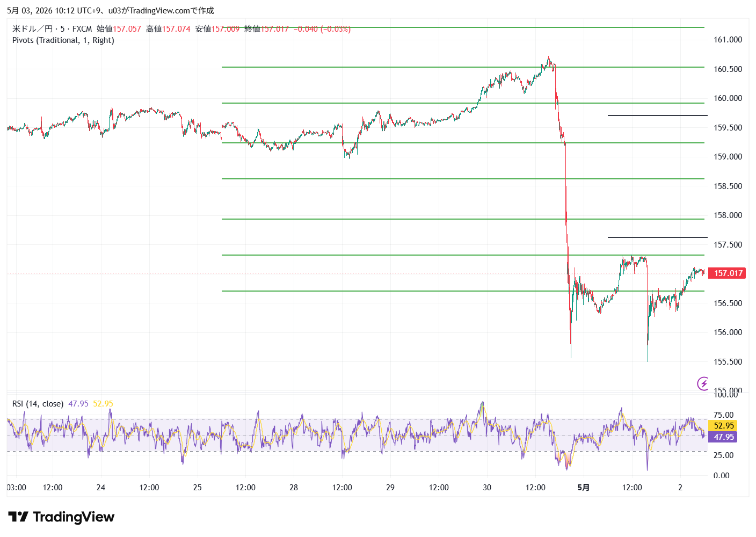Image resolution: width=756 pixels, height=537 pixels.
Task: Click the 終値 close value 157.017 in header
Action: click(275, 29)
